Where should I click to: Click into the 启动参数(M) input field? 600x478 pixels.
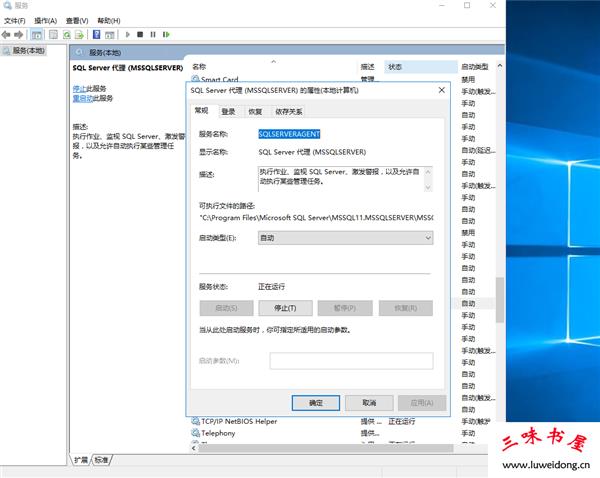(351, 361)
